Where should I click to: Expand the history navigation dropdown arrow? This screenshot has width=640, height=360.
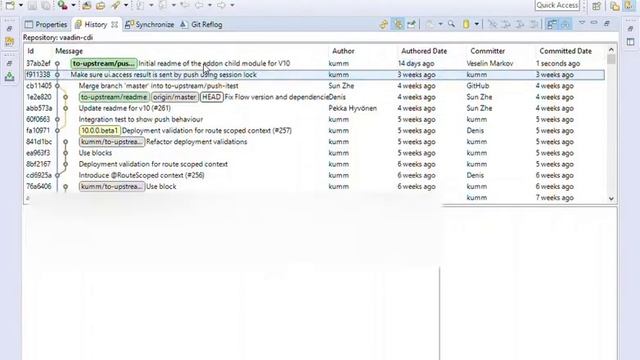[440, 24]
